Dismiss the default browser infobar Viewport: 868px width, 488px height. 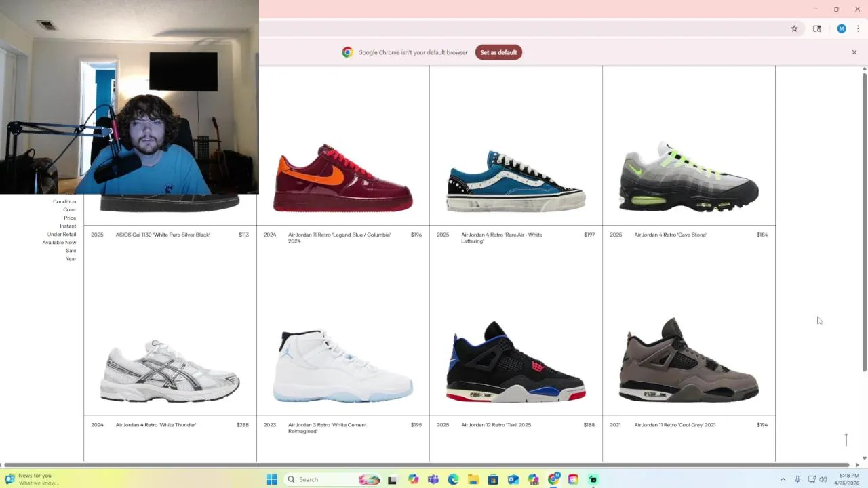pos(854,52)
